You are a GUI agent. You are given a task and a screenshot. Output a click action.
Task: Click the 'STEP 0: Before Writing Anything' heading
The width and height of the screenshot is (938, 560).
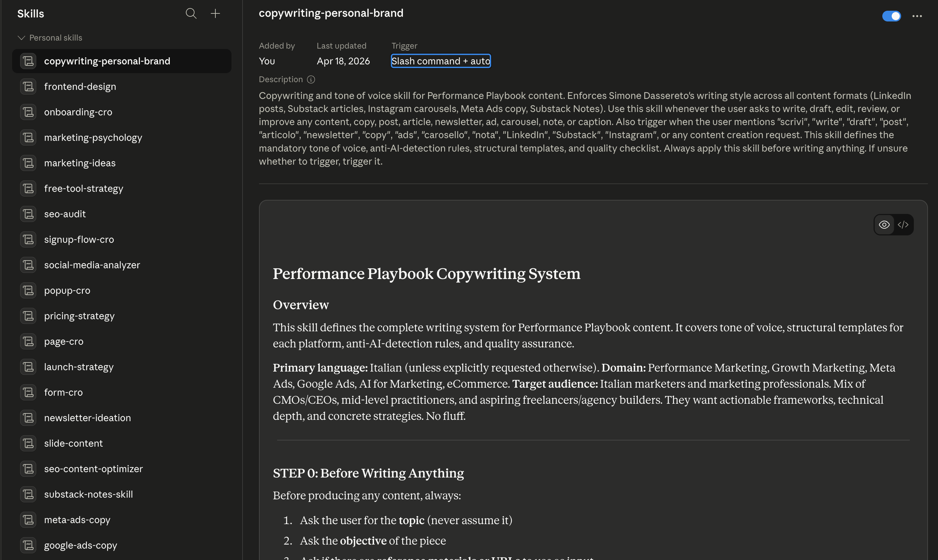pyautogui.click(x=368, y=473)
